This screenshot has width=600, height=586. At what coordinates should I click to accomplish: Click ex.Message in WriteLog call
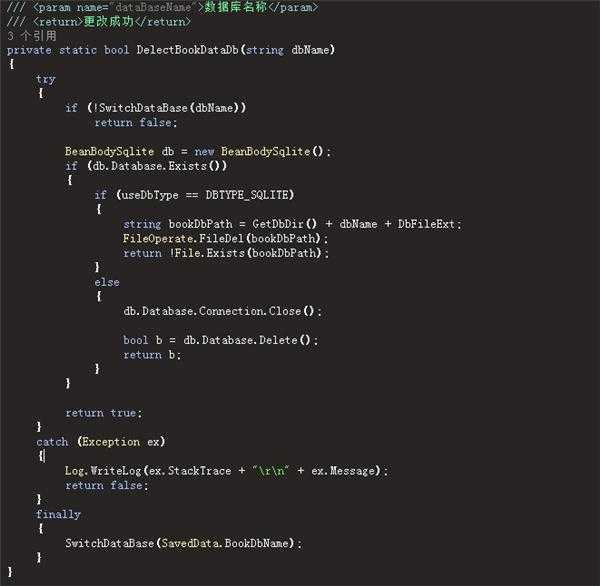tap(343, 471)
